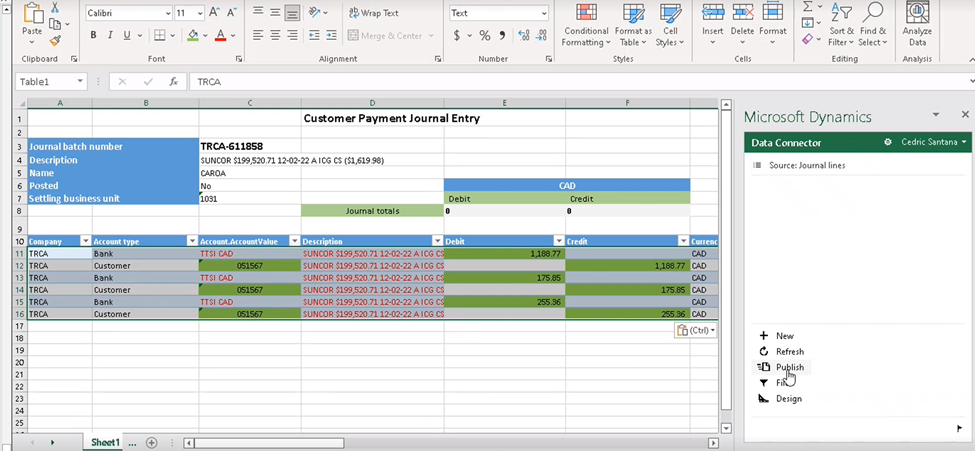The width and height of the screenshot is (975, 451).
Task: Click the Orientation text angle icon
Action: coord(315,12)
